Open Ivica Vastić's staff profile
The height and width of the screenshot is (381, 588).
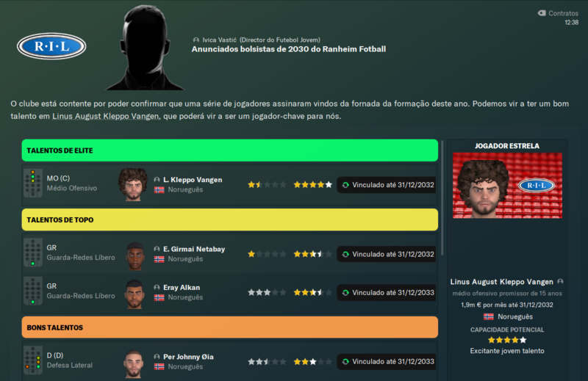(x=219, y=40)
